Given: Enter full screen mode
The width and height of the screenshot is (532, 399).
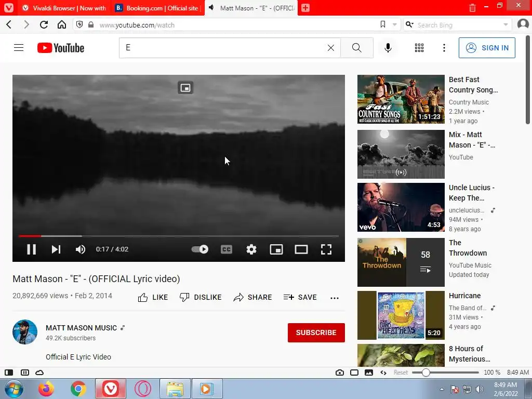Looking at the screenshot, I should [x=326, y=249].
